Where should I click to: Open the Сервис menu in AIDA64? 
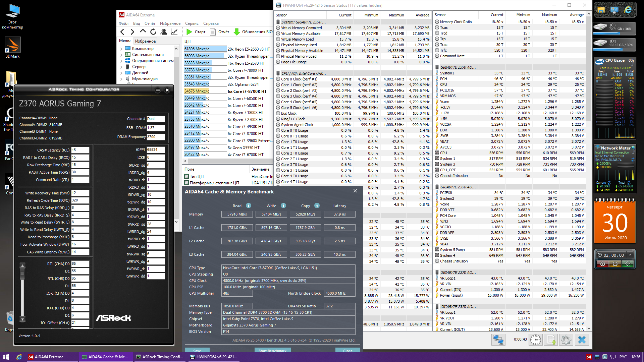tap(192, 23)
